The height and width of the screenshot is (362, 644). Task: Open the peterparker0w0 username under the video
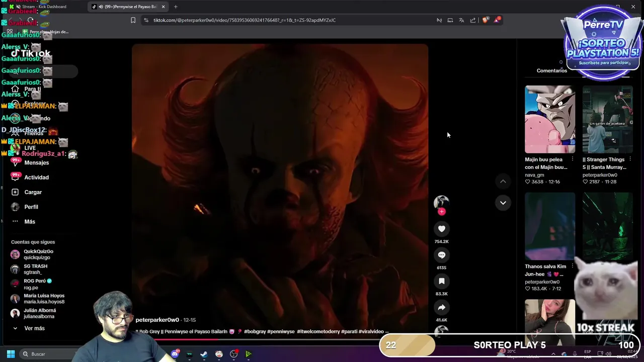click(157, 320)
